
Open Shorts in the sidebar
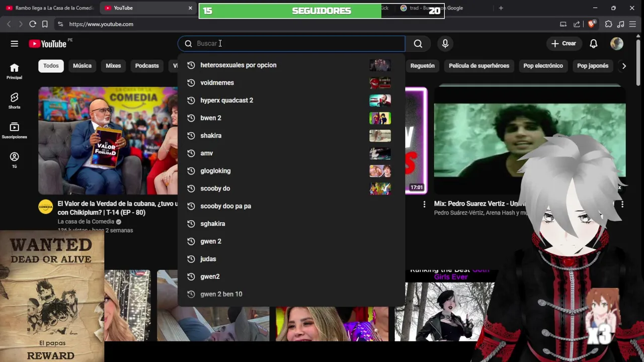[x=14, y=101]
